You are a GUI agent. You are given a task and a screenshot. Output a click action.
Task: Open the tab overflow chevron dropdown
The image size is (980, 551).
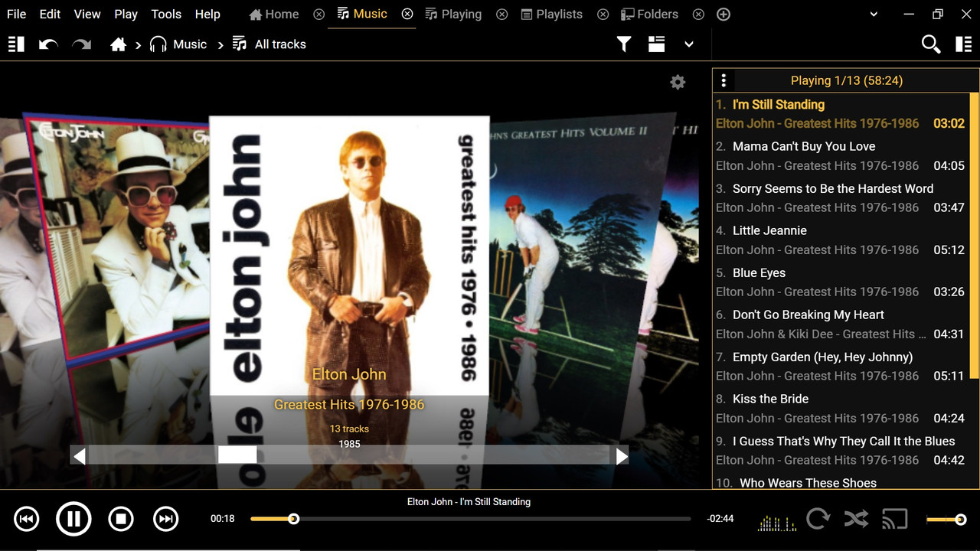coord(872,14)
